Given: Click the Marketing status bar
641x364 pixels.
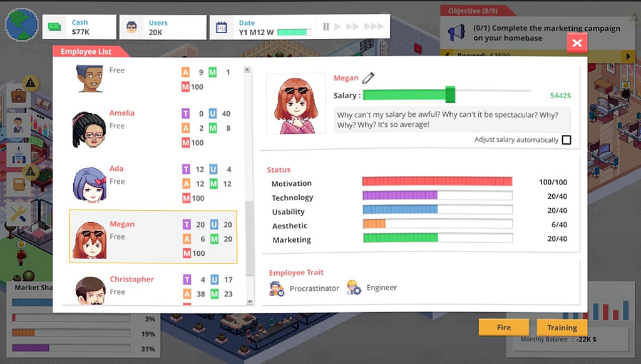Looking at the screenshot, I should (437, 238).
